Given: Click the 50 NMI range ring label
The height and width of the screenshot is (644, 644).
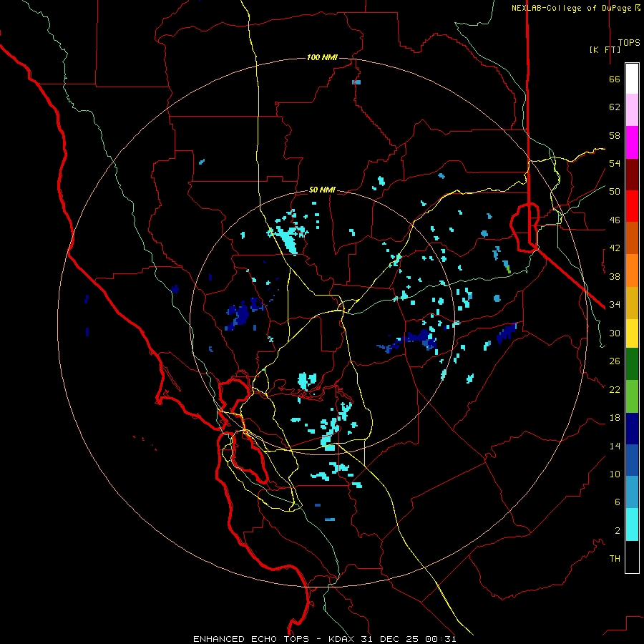Looking at the screenshot, I should tap(322, 190).
